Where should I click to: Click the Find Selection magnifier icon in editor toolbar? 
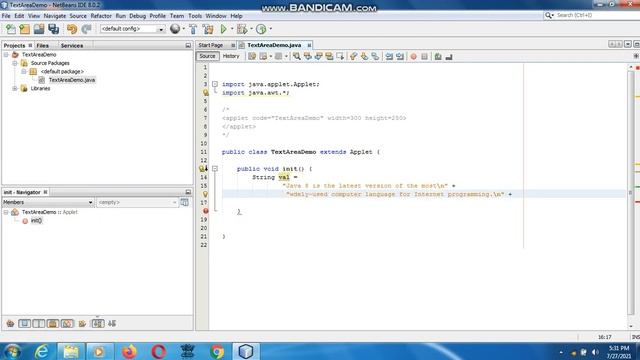click(297, 57)
